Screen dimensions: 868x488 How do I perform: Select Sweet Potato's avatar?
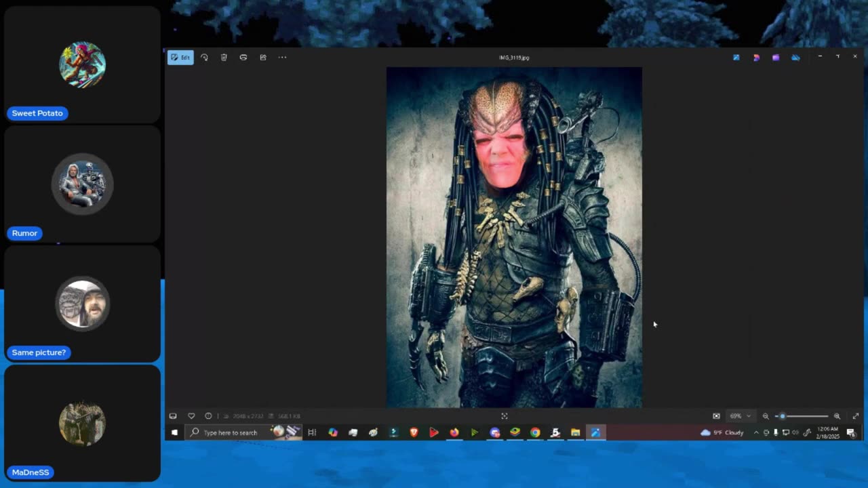tap(82, 65)
